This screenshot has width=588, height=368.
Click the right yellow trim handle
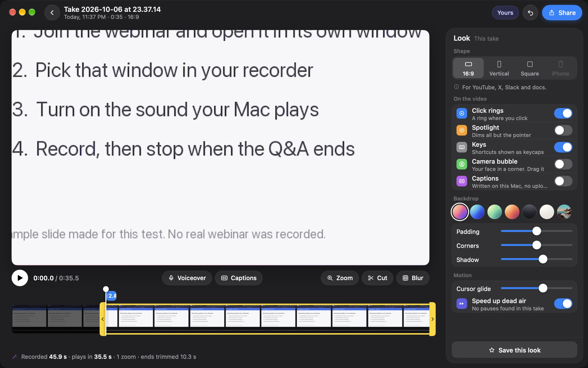click(433, 319)
